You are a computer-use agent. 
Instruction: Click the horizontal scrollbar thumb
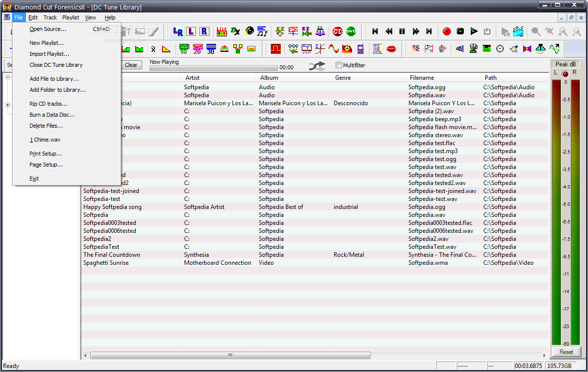[x=230, y=355]
